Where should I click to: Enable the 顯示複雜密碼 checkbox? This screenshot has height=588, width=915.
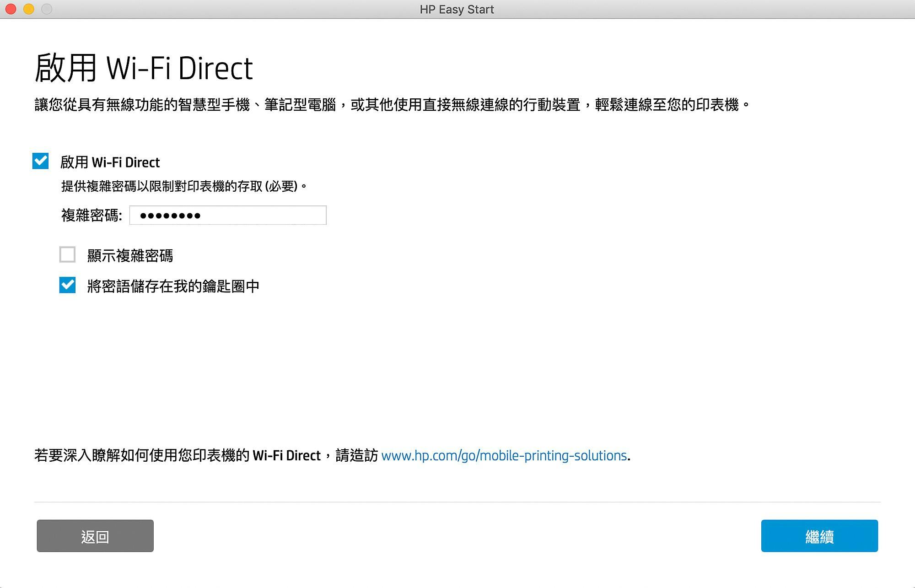click(67, 254)
